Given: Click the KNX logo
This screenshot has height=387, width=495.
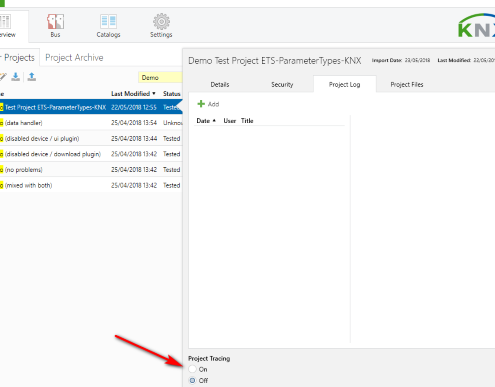Looking at the screenshot, I should coord(477,26).
